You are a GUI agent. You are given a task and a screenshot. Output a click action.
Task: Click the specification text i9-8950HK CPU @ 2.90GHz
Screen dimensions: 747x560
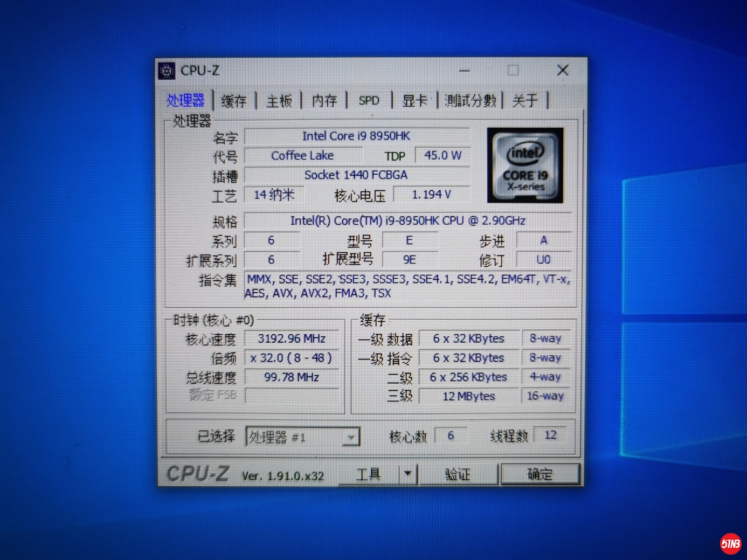(407, 220)
